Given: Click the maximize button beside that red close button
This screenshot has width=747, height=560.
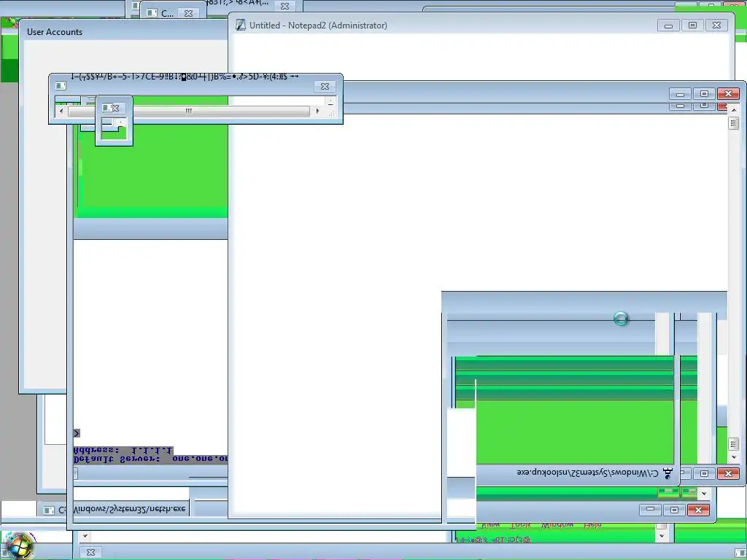Looking at the screenshot, I should (704, 94).
